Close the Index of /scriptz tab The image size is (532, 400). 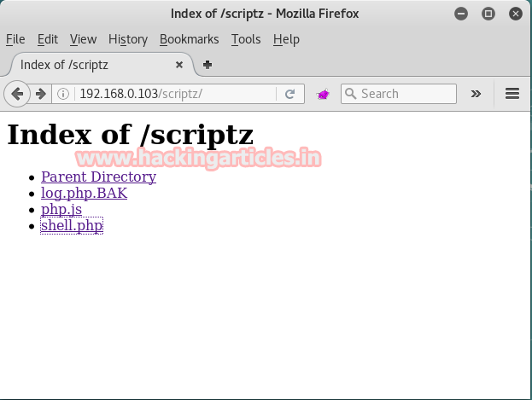tap(179, 65)
